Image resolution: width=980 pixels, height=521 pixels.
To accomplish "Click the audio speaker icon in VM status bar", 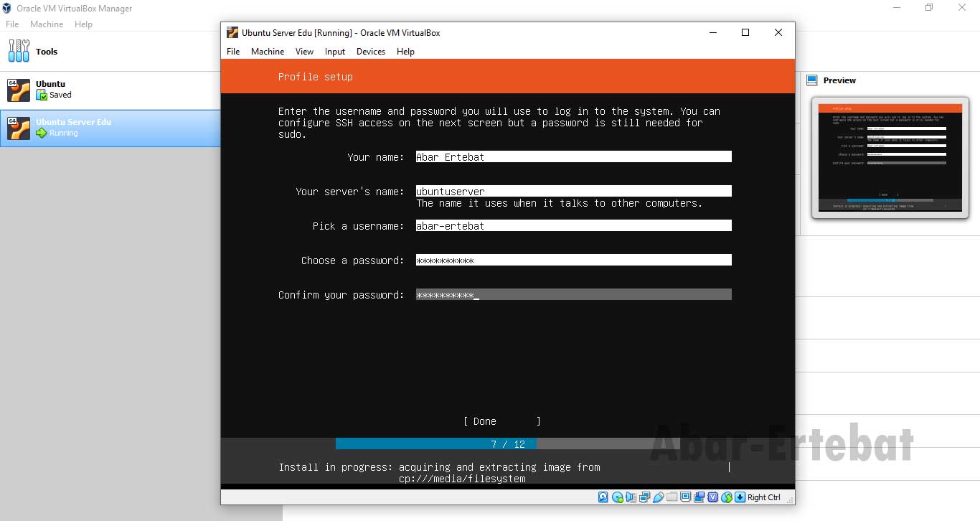I will (x=631, y=497).
